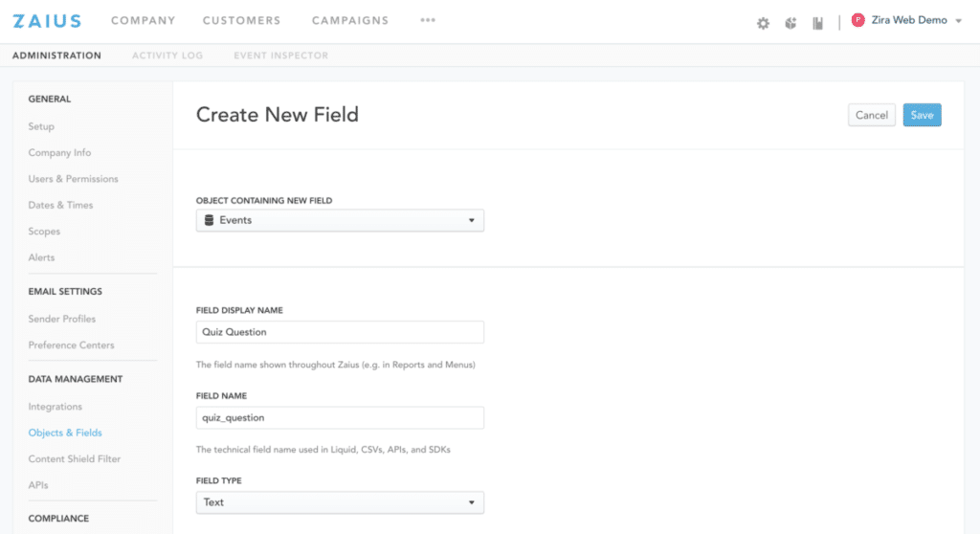Expand the Zira Web Demo account dropdown
The image size is (980, 534).
[958, 21]
